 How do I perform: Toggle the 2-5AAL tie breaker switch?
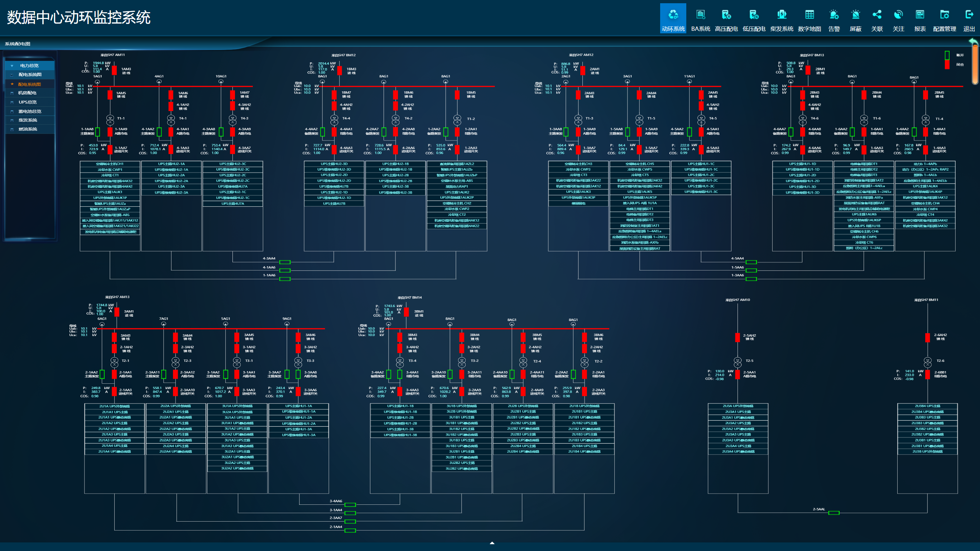click(x=834, y=513)
